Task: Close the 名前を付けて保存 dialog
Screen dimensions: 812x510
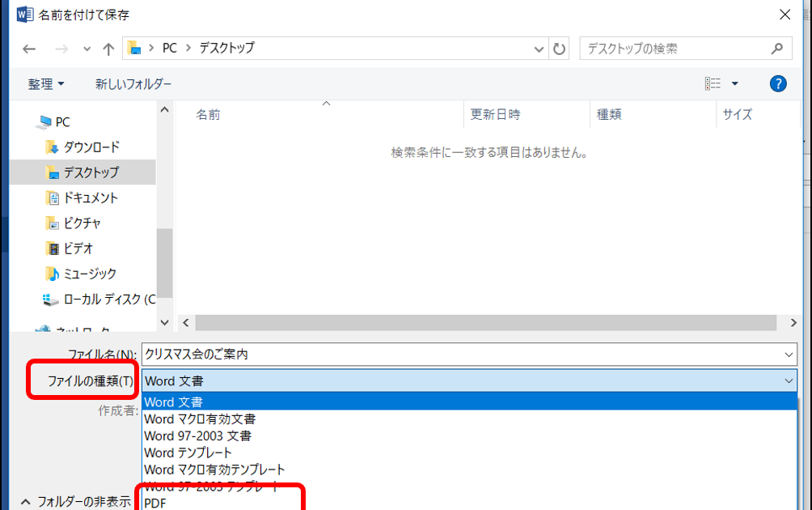Action: (785, 15)
